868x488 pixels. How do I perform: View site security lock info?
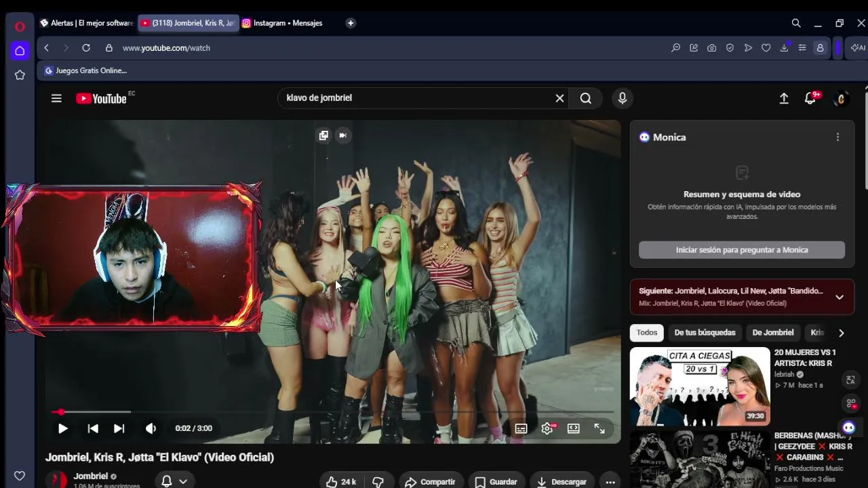pos(108,48)
